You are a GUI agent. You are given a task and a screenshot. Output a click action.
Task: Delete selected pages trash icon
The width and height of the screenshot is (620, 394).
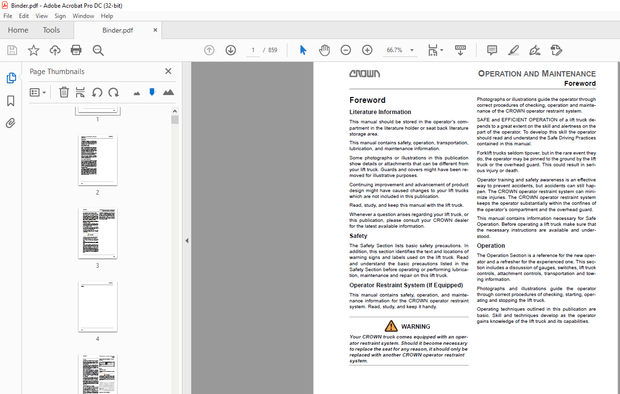(x=64, y=92)
